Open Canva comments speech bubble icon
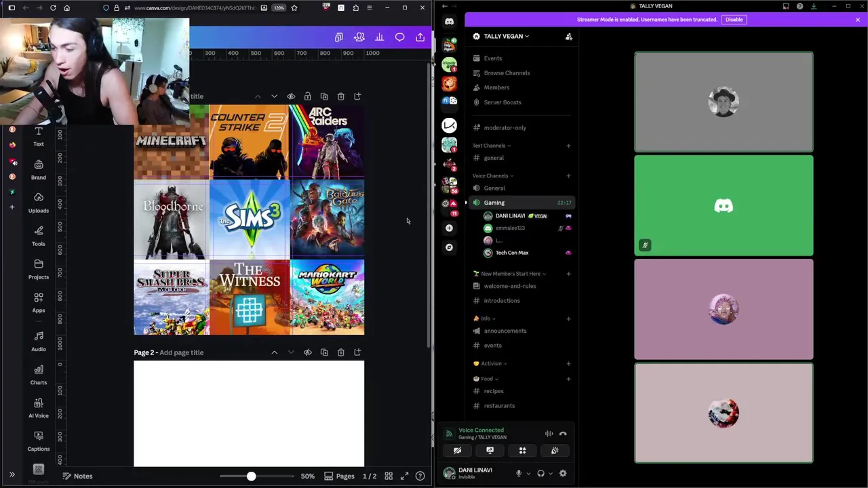 click(400, 37)
